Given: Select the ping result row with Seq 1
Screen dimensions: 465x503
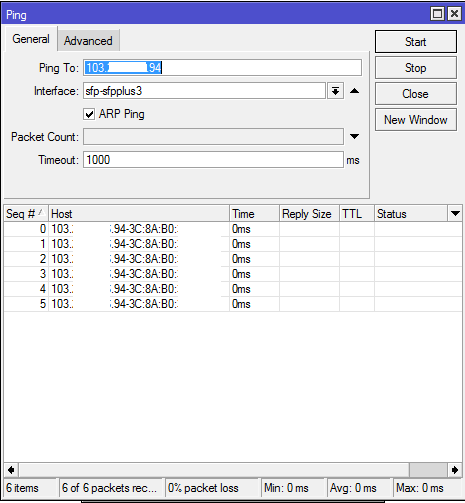Looking at the screenshot, I should tap(233, 244).
